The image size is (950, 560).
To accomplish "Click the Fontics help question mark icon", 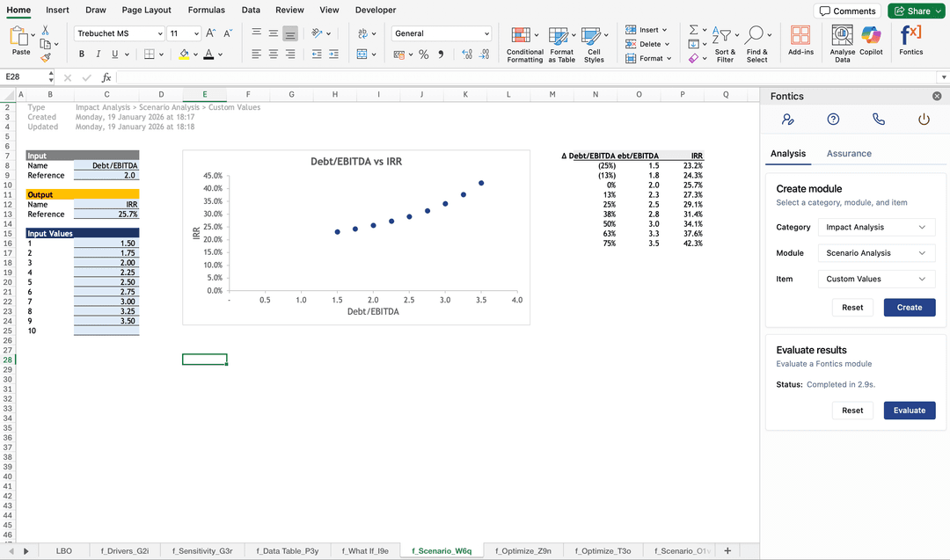I will click(833, 120).
